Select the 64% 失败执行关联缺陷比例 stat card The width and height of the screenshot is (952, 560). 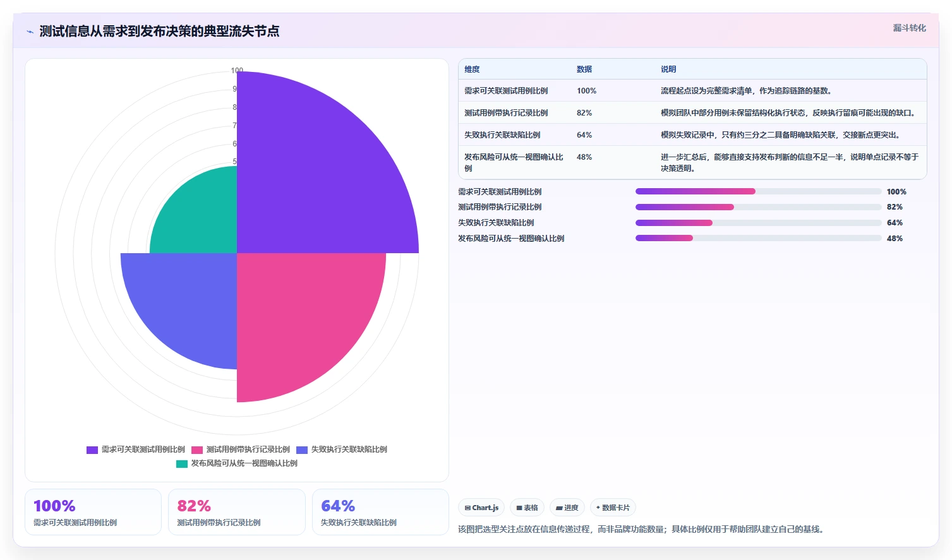pos(380,512)
